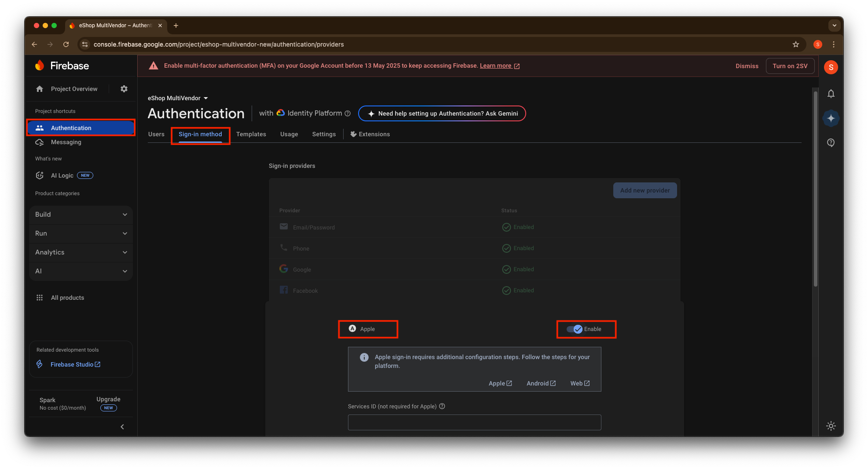
Task: Click the MFA warning triangle icon
Action: pyautogui.click(x=153, y=66)
